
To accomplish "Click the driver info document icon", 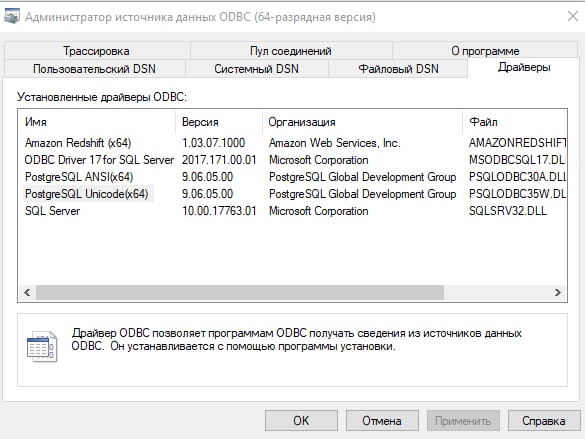I will coord(42,347).
